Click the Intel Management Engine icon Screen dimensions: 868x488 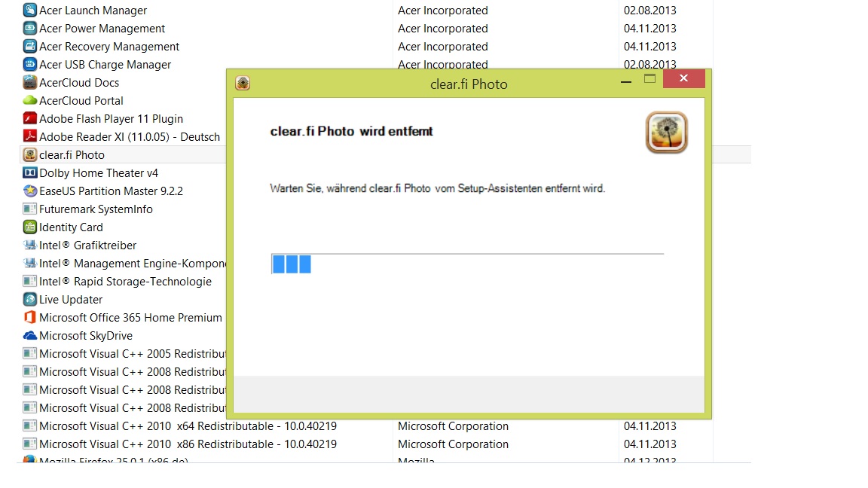pos(30,264)
